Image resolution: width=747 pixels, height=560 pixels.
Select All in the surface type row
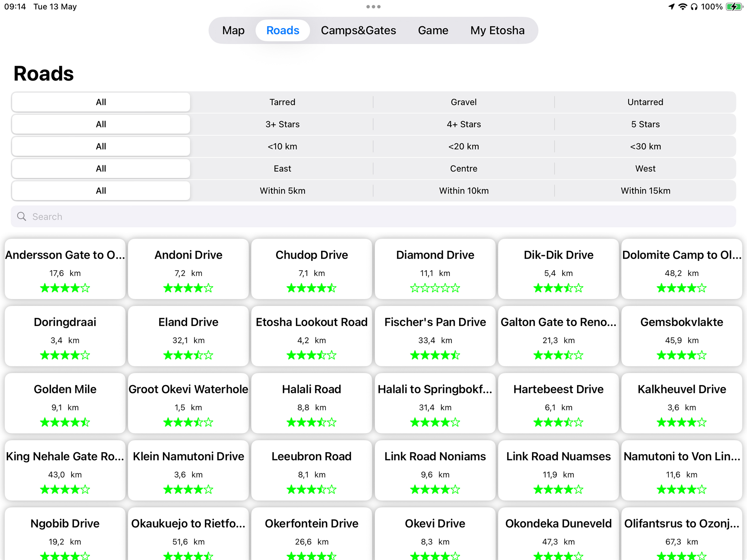(x=101, y=102)
